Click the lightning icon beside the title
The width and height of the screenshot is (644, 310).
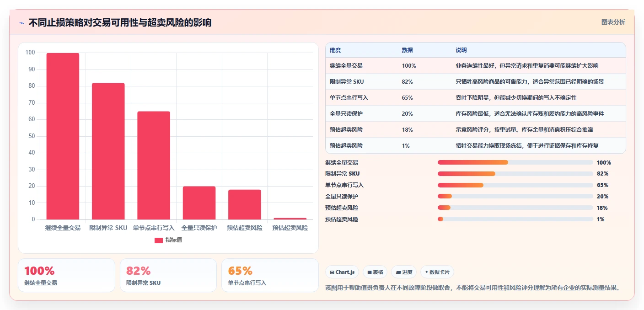point(21,23)
